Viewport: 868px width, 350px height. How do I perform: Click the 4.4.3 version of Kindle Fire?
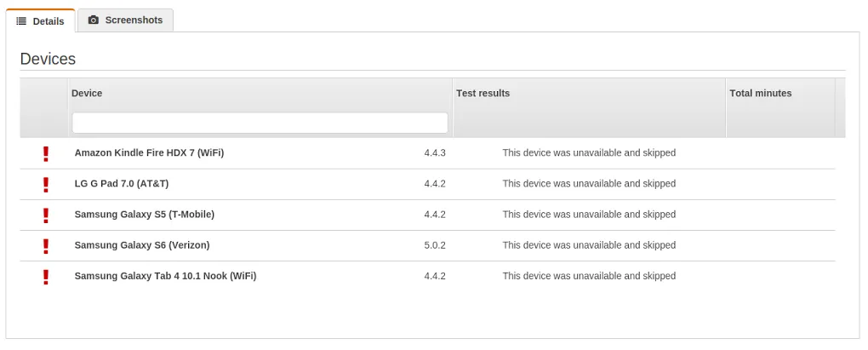(x=435, y=153)
